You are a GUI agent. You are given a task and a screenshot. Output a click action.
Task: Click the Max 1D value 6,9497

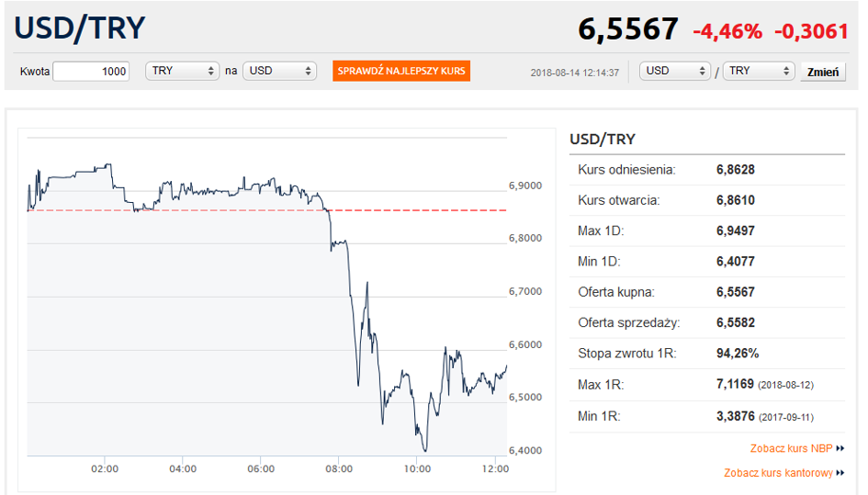click(x=735, y=231)
